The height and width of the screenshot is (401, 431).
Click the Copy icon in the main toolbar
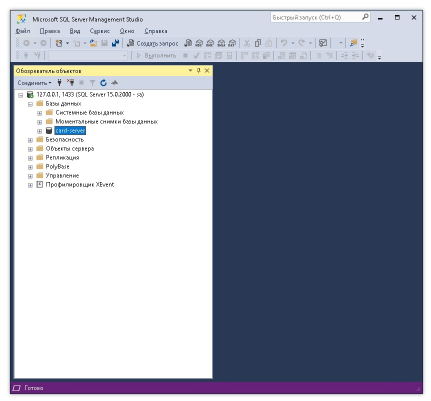258,43
